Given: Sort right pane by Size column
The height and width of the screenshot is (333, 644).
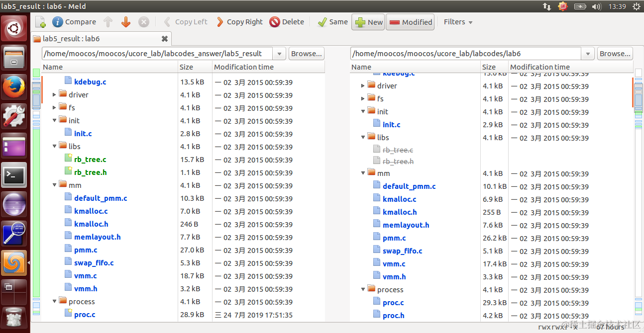Looking at the screenshot, I should (x=494, y=67).
